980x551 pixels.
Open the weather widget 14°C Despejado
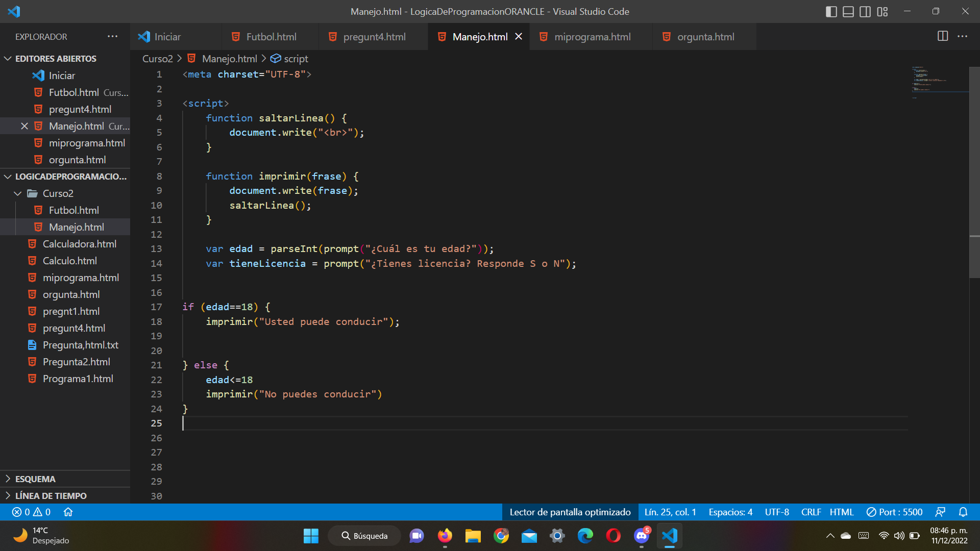pos(41,536)
